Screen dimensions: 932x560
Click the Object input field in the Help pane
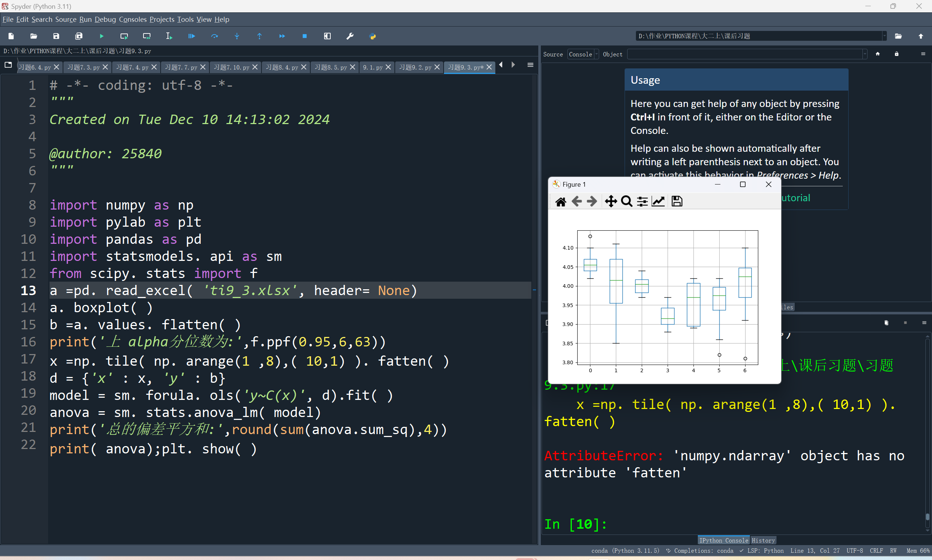coord(744,54)
